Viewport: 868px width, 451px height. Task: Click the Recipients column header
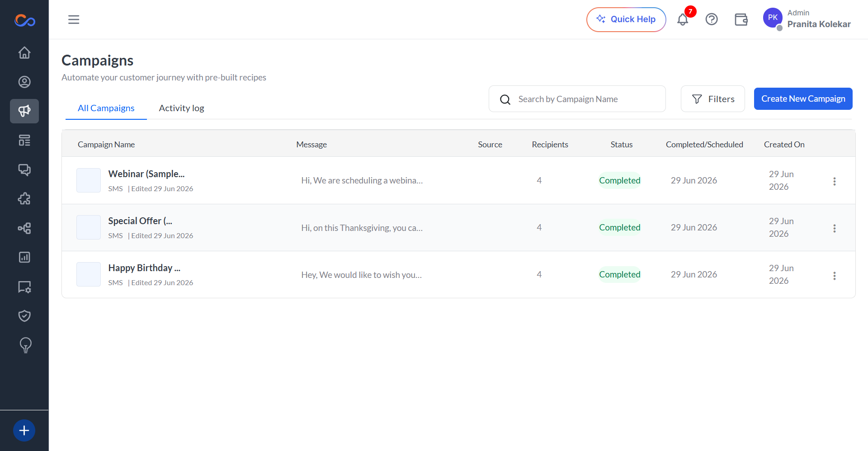550,145
